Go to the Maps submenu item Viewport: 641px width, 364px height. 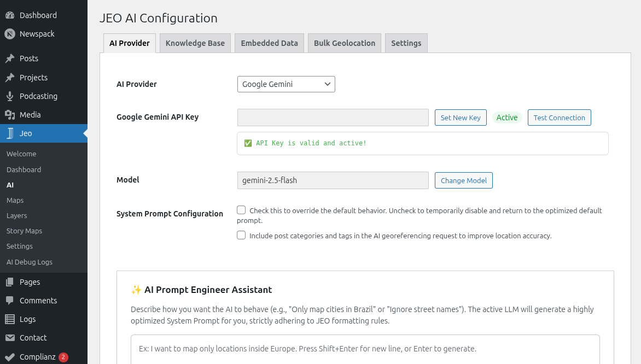pyautogui.click(x=15, y=200)
